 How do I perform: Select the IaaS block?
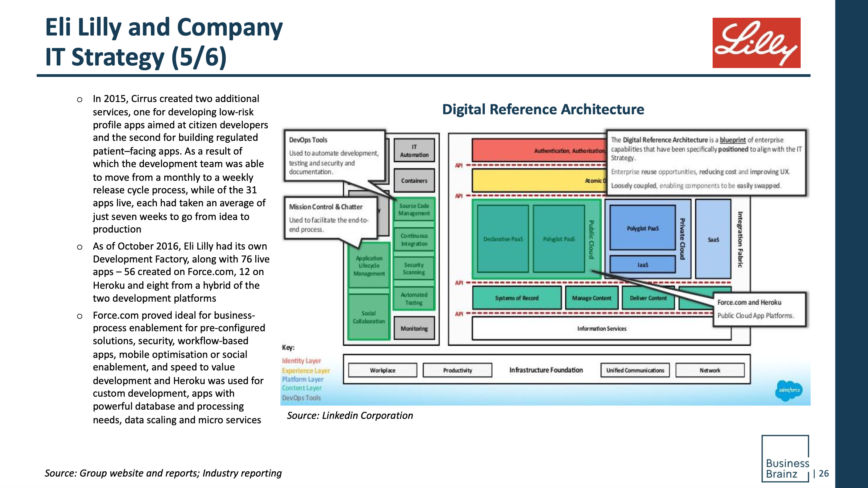(643, 265)
